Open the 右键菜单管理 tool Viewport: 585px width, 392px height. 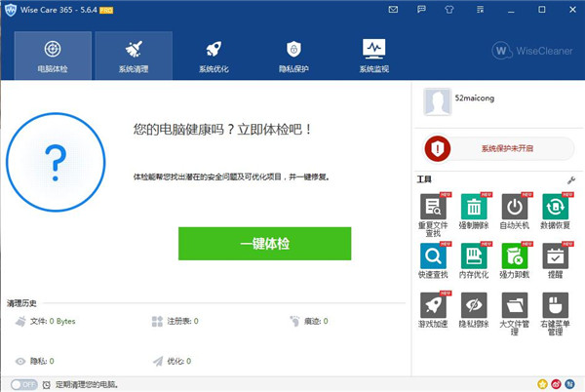(555, 313)
